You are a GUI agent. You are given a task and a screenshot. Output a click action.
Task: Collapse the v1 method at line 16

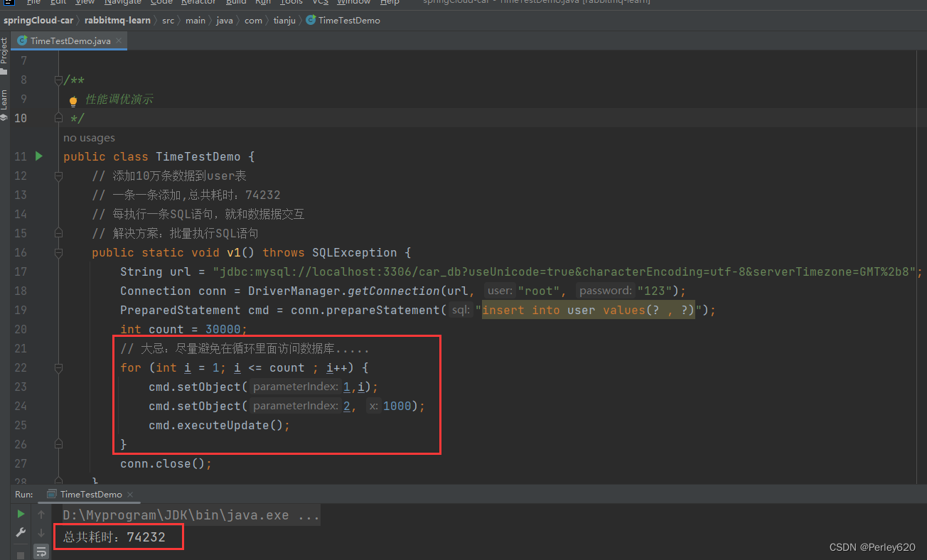pos(58,252)
